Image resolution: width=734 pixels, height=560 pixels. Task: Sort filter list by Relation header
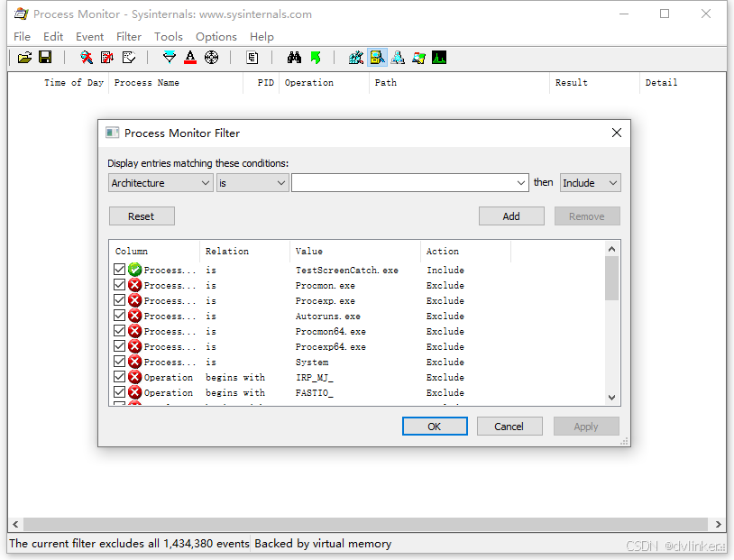244,251
